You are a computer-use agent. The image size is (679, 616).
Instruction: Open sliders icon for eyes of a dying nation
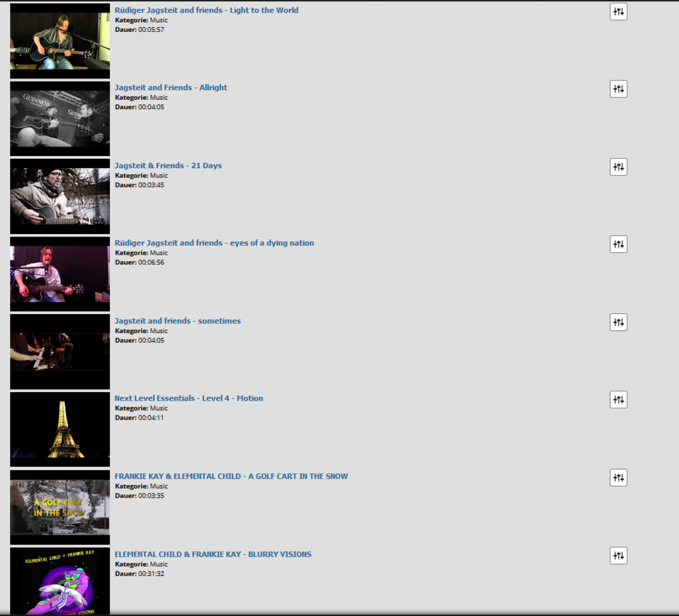(619, 245)
